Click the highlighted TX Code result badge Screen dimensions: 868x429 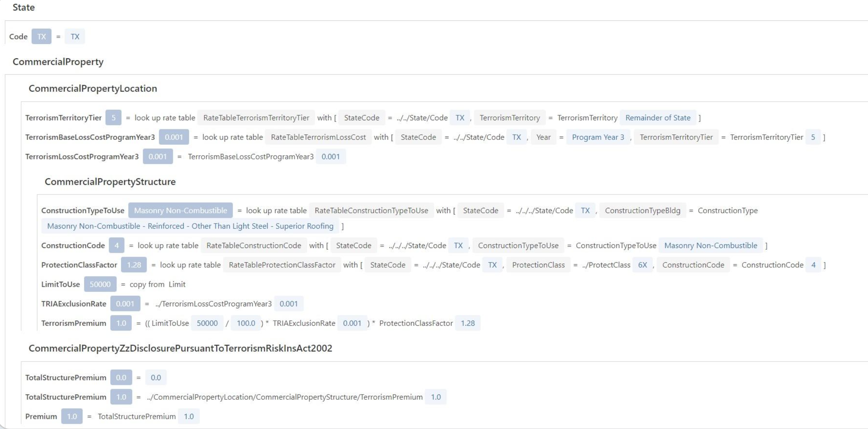(x=41, y=37)
